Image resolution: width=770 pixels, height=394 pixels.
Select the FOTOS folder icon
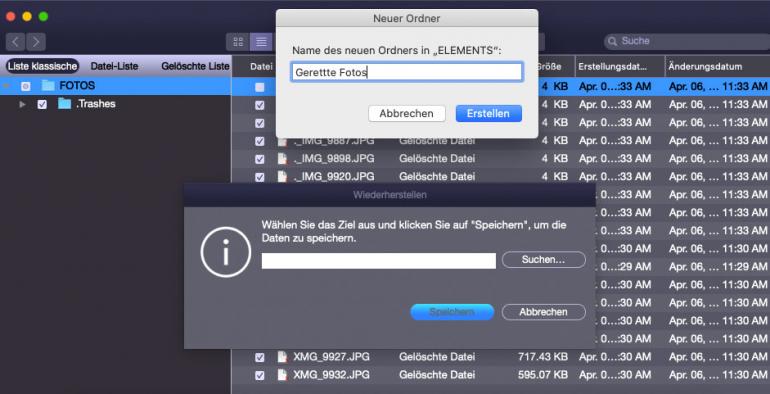point(48,85)
